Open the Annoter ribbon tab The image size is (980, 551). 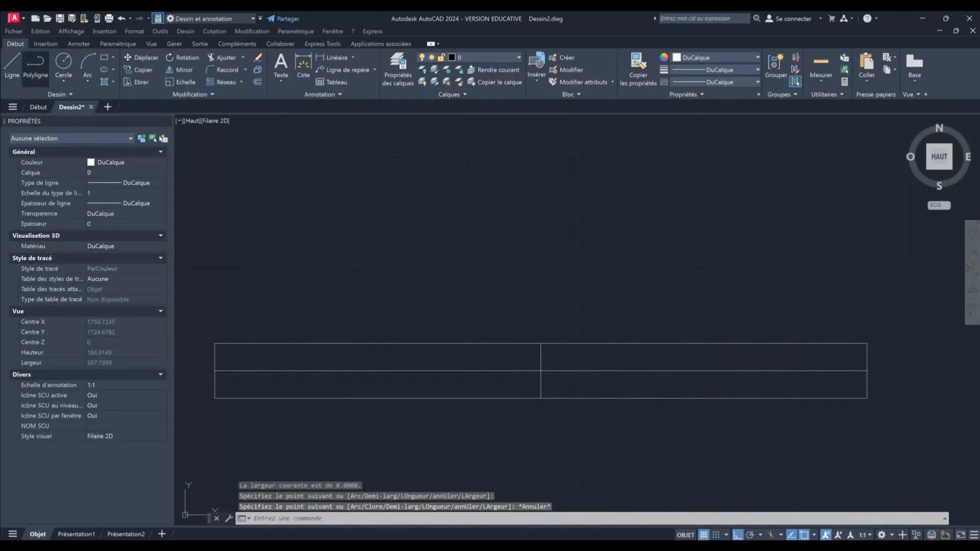pyautogui.click(x=79, y=44)
